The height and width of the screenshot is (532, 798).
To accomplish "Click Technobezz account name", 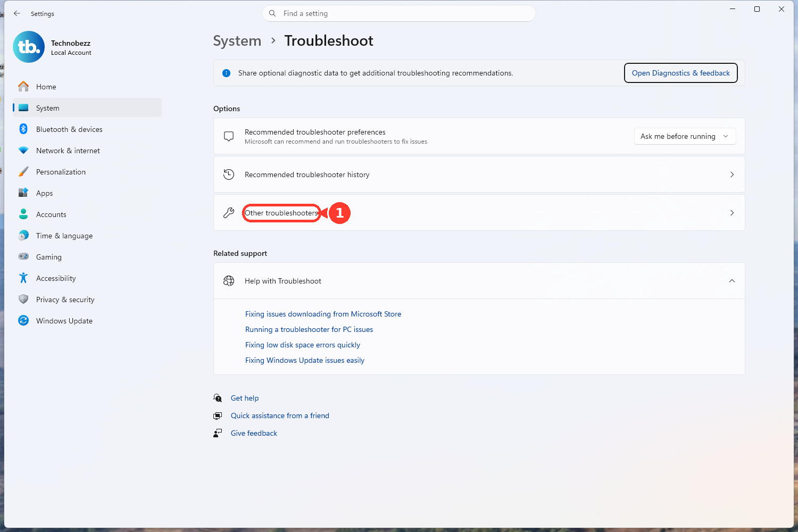I will coord(71,43).
